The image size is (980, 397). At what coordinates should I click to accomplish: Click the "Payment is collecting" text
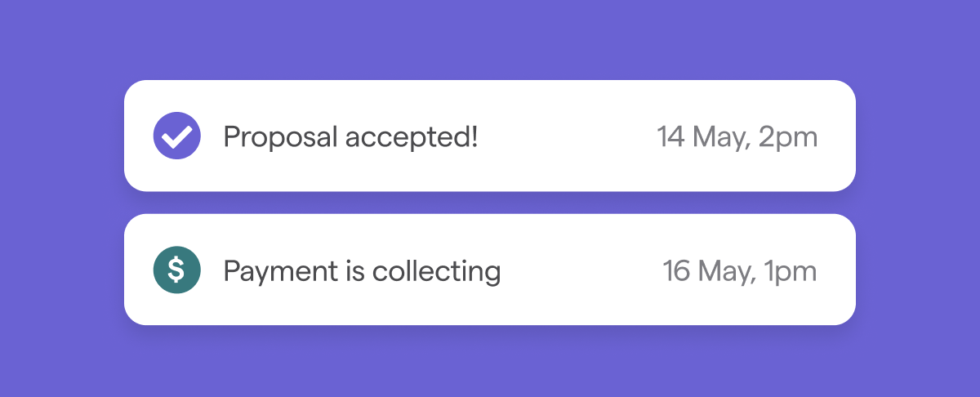click(362, 270)
